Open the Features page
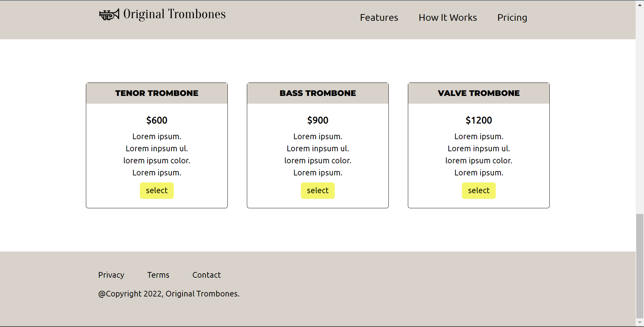 click(x=379, y=17)
